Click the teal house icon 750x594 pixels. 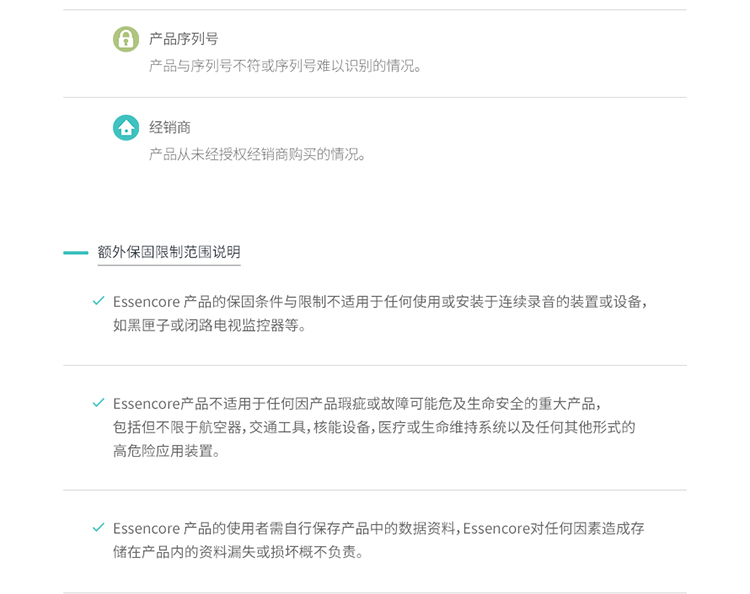(126, 128)
